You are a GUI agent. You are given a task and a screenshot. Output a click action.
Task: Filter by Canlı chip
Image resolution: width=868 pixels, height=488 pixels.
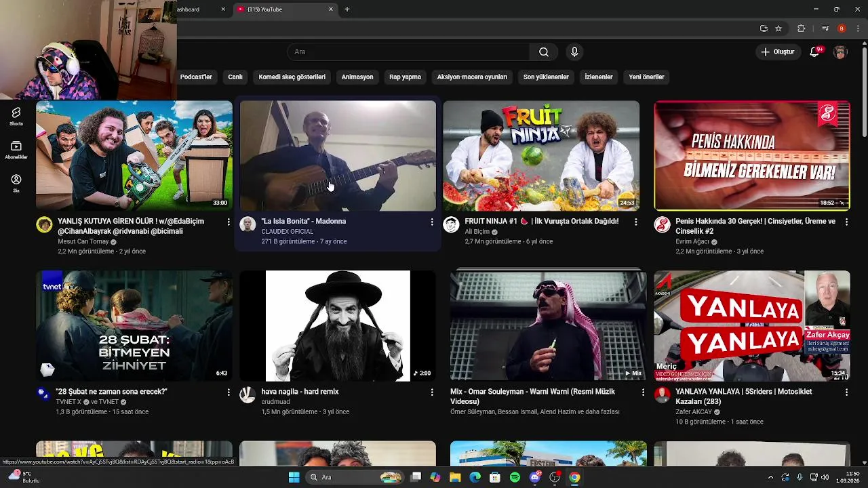coord(235,77)
